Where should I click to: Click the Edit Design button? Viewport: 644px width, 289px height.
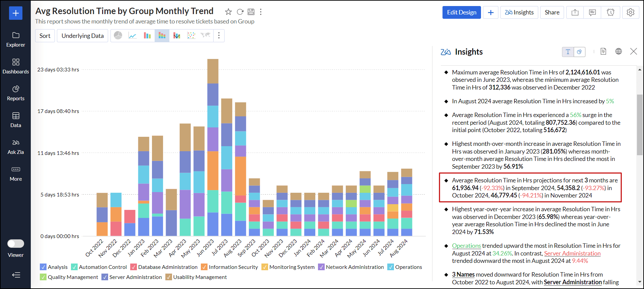coord(461,12)
